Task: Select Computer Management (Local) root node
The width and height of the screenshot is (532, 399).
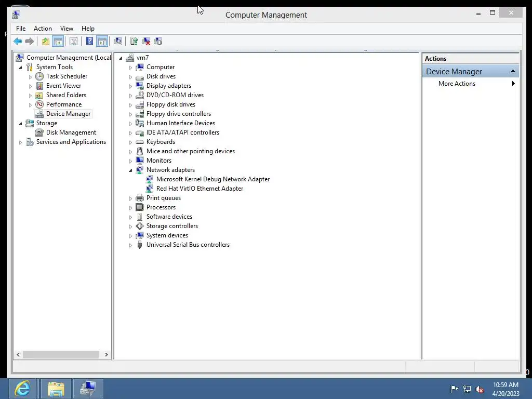Action: [69, 58]
